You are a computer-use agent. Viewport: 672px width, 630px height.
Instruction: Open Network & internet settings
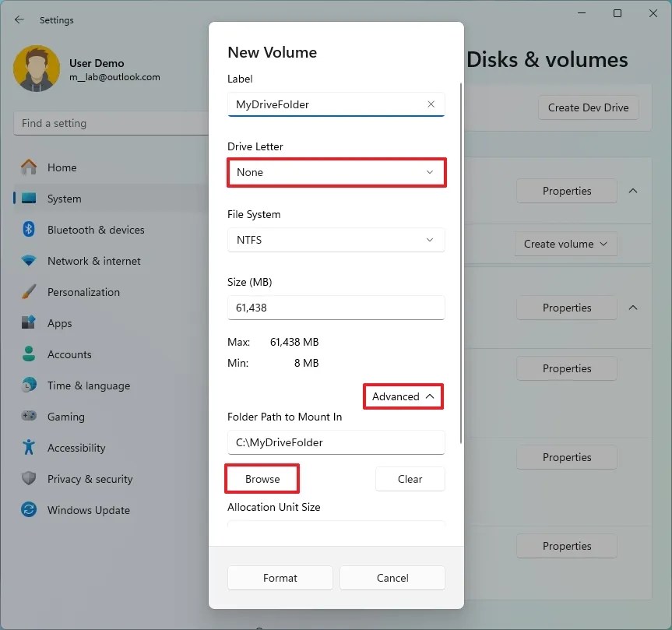[29, 261]
